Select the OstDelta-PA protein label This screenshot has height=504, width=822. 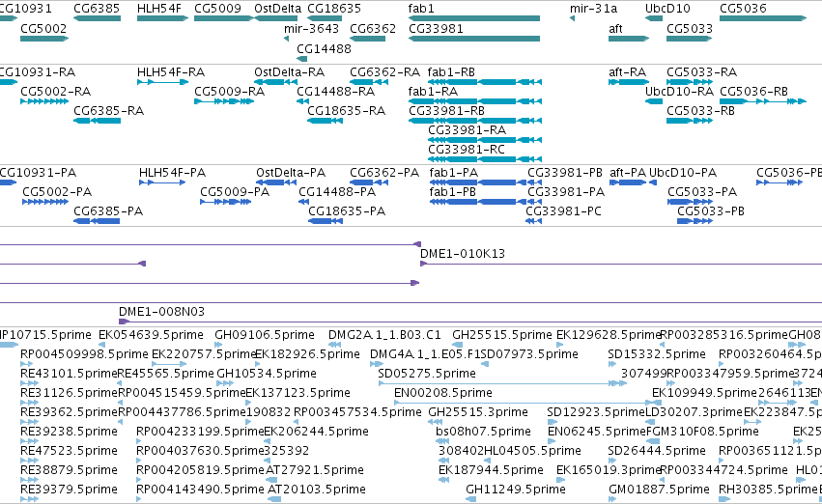(291, 173)
